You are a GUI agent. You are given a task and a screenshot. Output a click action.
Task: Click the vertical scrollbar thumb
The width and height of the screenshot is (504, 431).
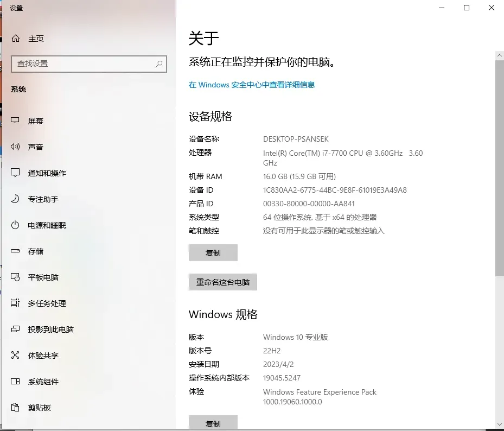(x=500, y=168)
